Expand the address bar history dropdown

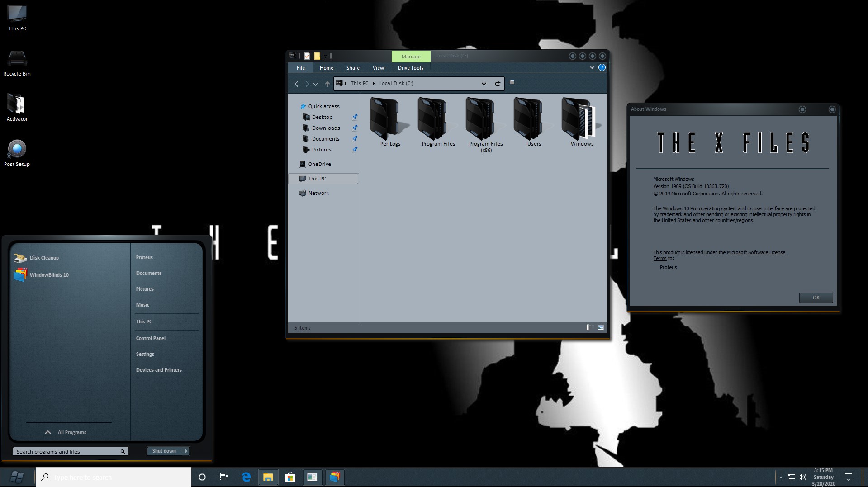484,84
